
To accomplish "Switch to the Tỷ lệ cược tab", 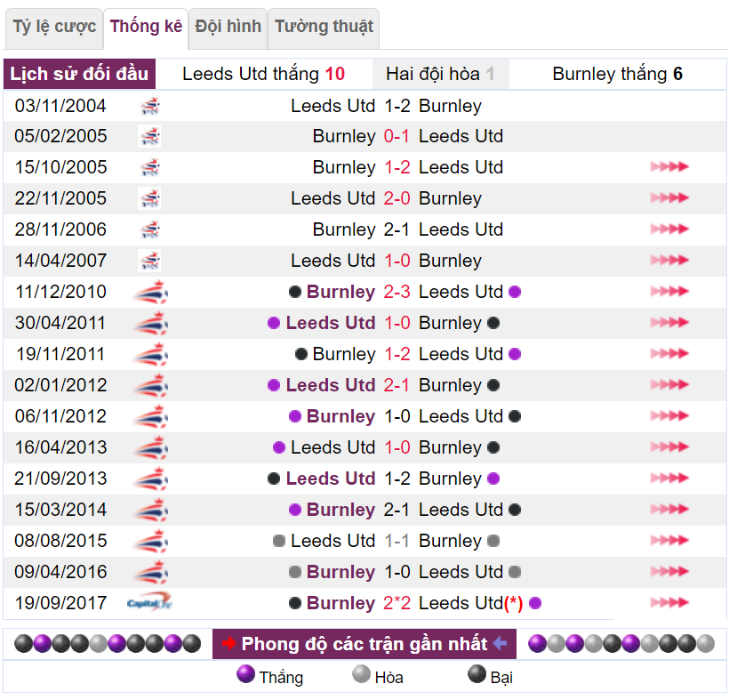I will 54,27.
